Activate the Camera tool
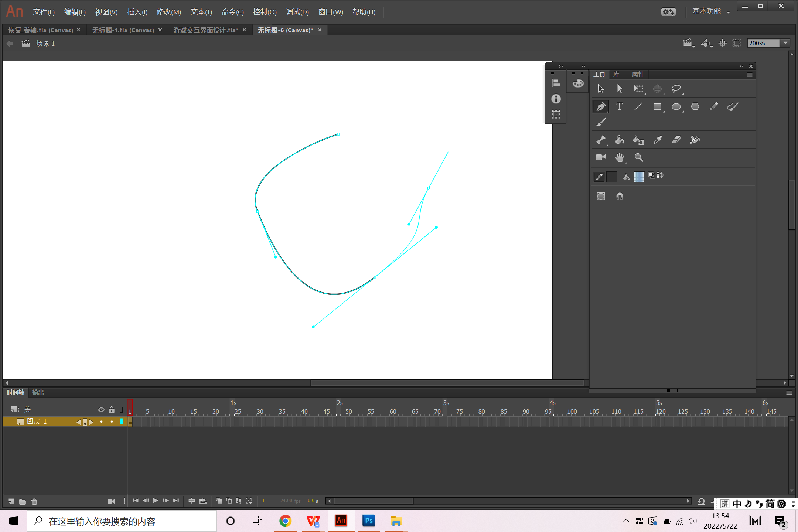Viewport: 798px width, 532px height. (x=601, y=157)
